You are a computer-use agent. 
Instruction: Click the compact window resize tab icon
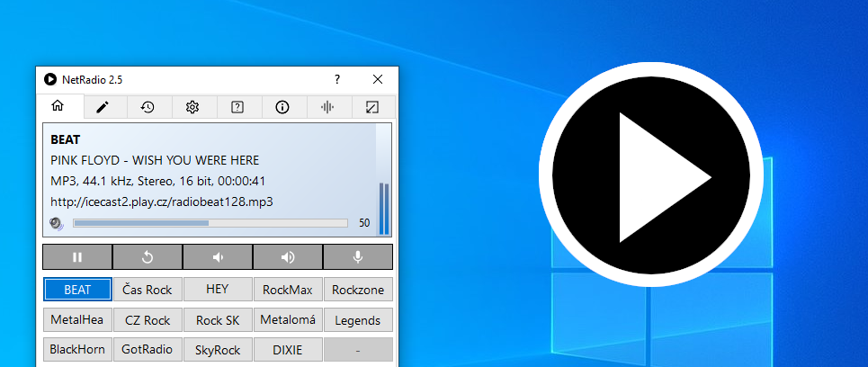372,107
